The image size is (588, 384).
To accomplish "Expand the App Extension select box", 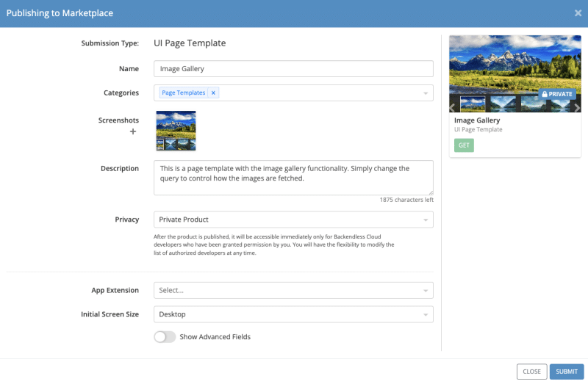I will click(x=293, y=290).
